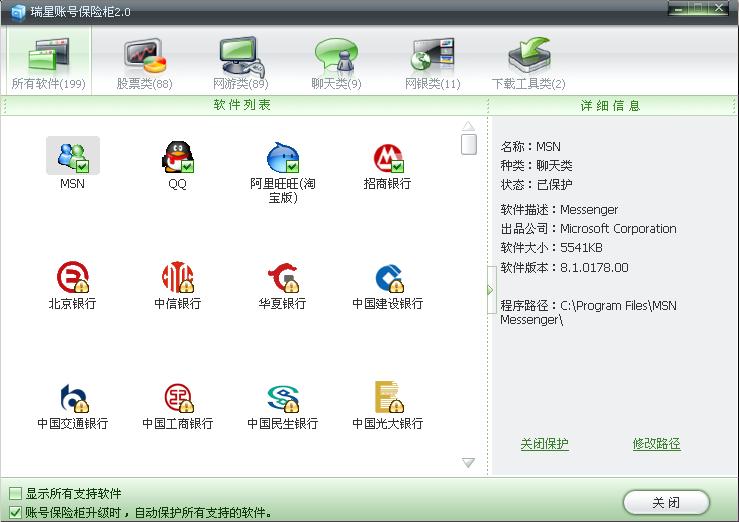The height and width of the screenshot is (522, 739).
Task: Click the 关闭 button
Action: pos(666,502)
